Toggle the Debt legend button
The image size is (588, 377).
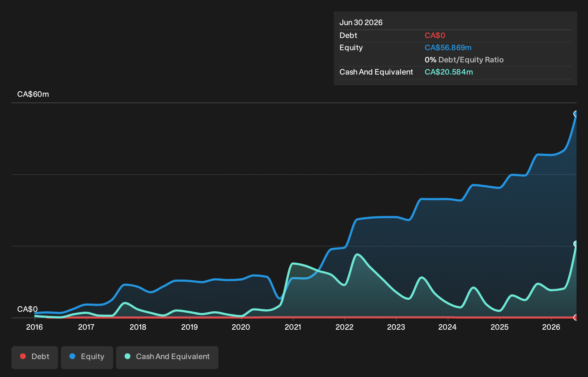(x=35, y=357)
